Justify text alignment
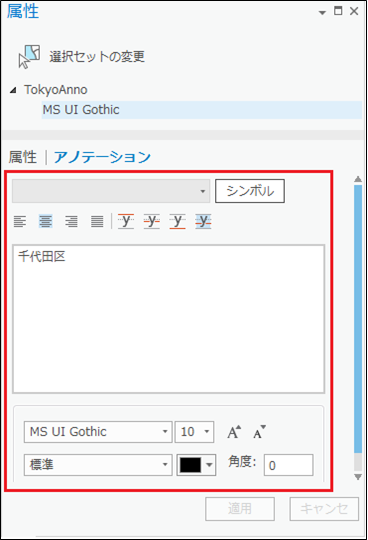This screenshot has width=368, height=540. point(97,221)
